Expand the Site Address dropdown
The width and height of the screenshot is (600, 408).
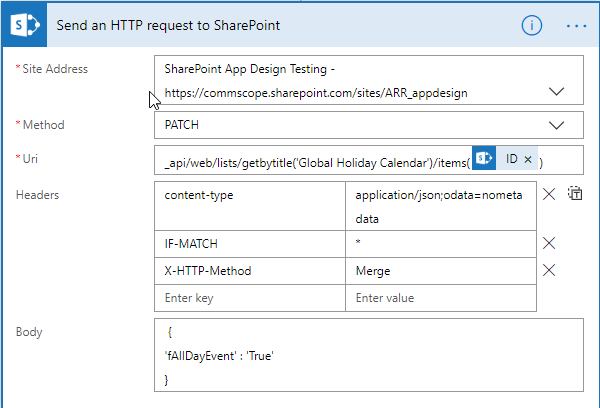(x=557, y=91)
